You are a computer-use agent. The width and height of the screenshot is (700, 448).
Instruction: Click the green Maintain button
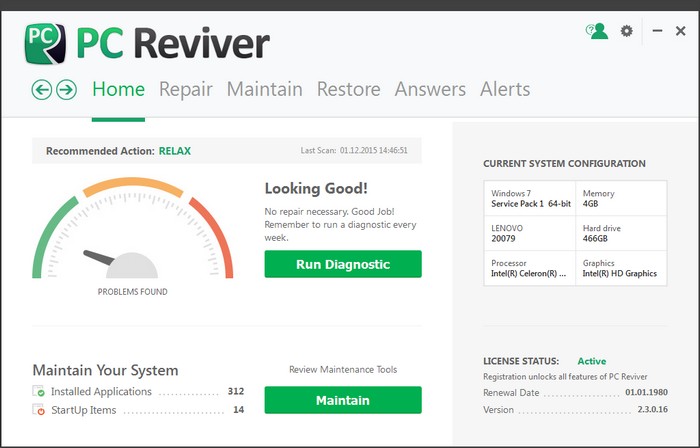[343, 400]
